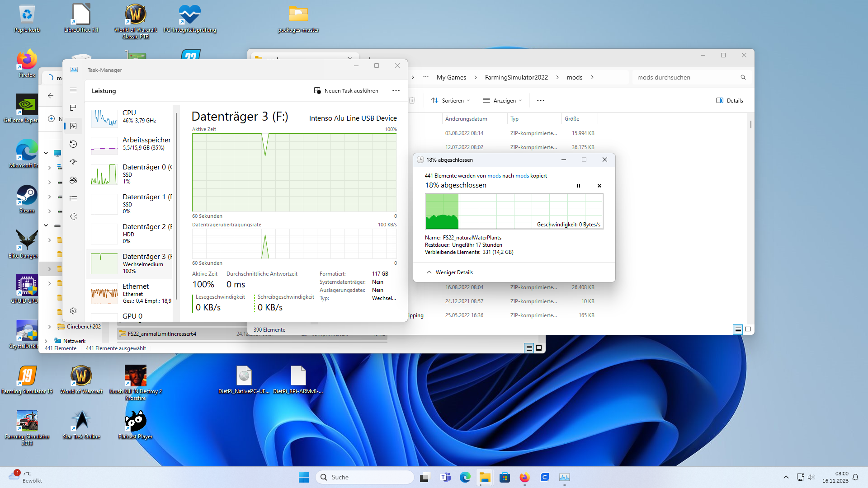
Task: Select the CPU performance entry
Action: pos(131,117)
